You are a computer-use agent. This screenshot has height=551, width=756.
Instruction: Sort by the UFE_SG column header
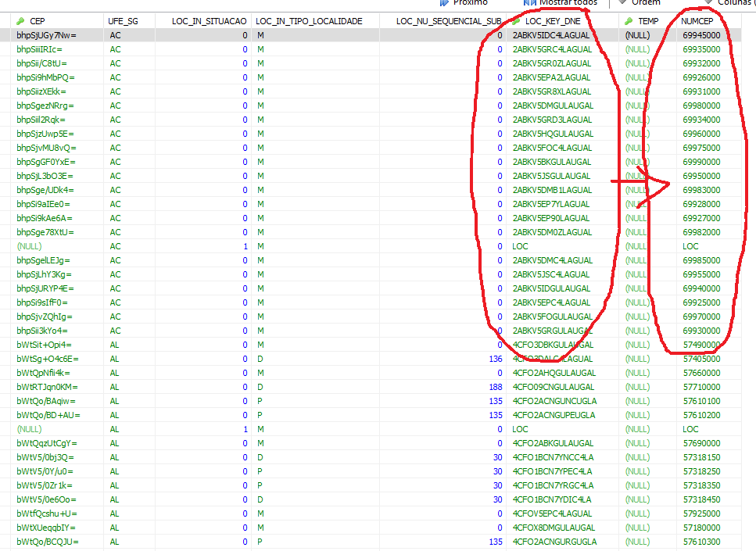pyautogui.click(x=124, y=21)
